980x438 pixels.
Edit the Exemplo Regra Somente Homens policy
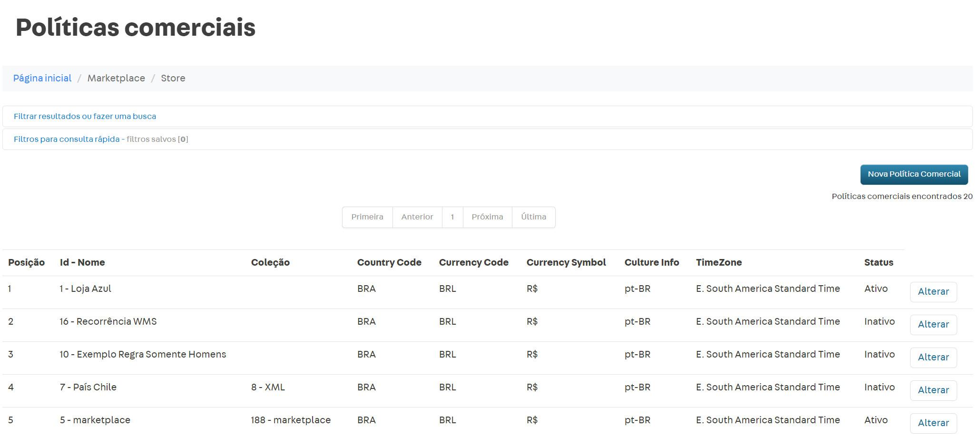tap(933, 358)
